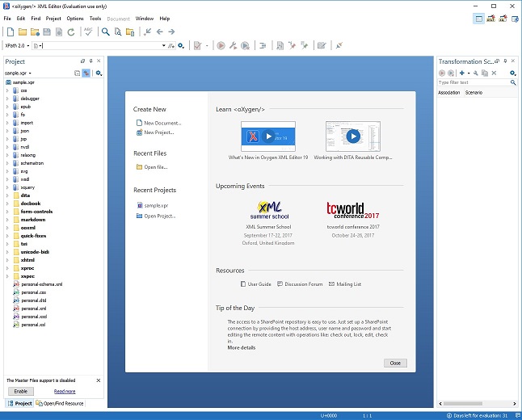Click the Open file folder icon in toolbar
This screenshot has height=420, width=522.
pos(23,32)
